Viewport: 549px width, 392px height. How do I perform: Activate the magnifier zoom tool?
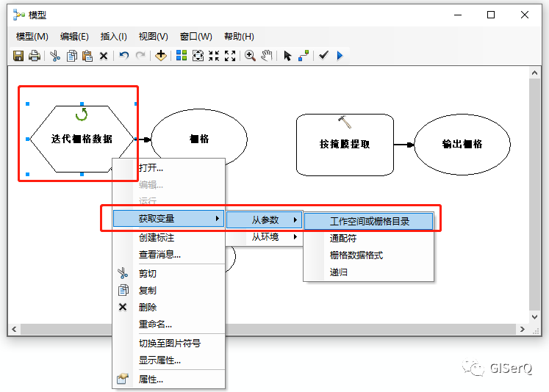point(250,56)
